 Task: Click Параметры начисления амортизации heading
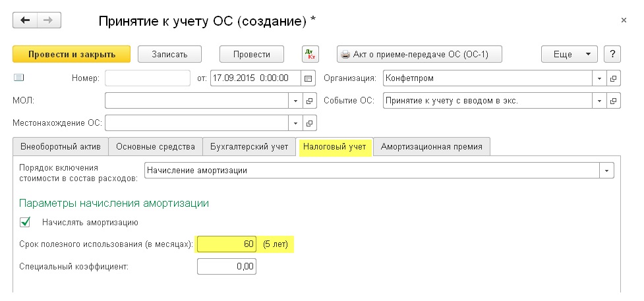pyautogui.click(x=114, y=204)
